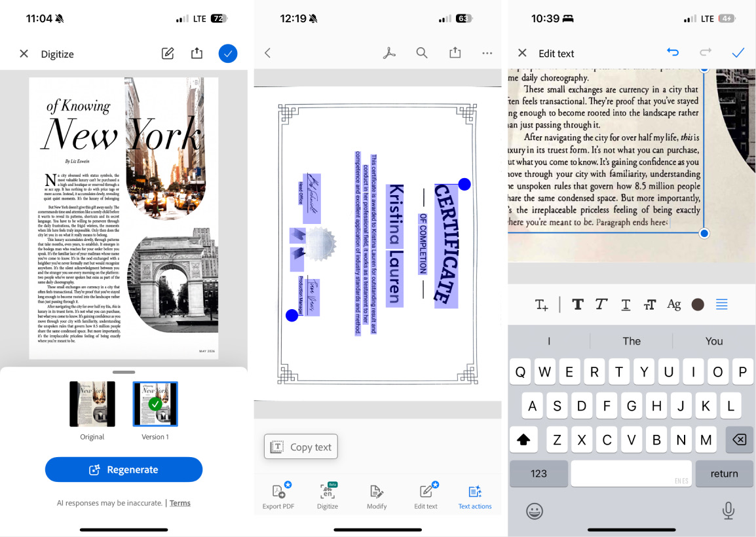Open the dark text color swatch
Viewport: 756px width, 537px height.
pos(698,304)
